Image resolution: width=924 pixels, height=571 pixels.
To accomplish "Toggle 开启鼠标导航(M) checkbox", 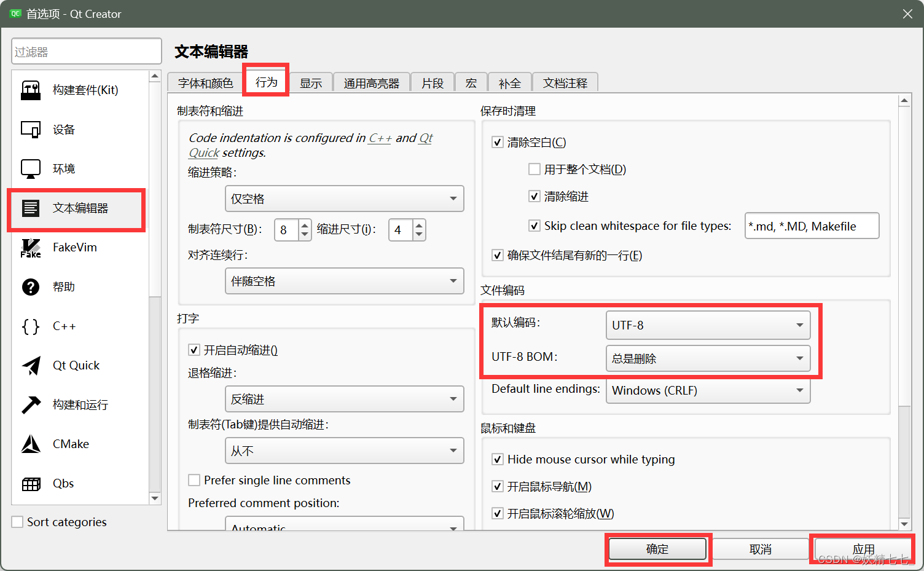I will 498,486.
